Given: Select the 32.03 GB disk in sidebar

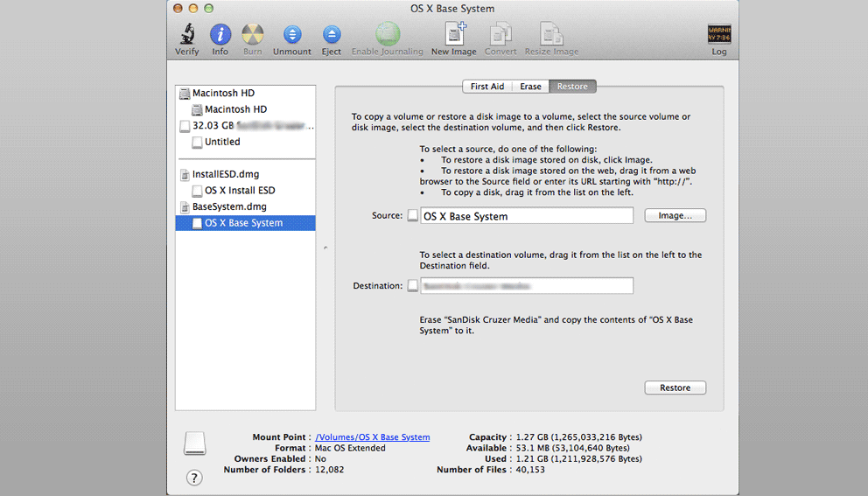Looking at the screenshot, I should point(246,126).
